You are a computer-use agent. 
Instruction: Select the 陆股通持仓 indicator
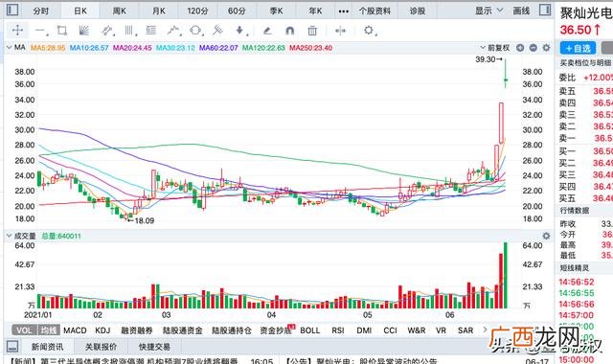click(232, 330)
